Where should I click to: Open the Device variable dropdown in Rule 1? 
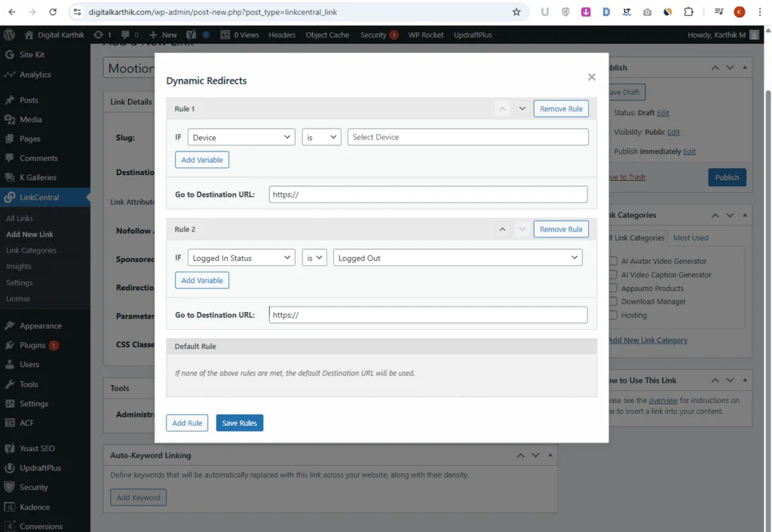point(241,137)
